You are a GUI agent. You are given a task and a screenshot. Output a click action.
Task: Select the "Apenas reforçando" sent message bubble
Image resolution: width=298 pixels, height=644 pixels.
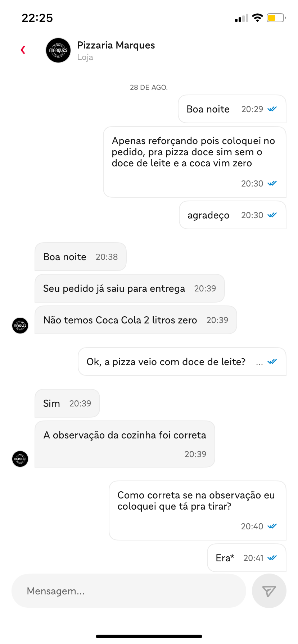[x=194, y=162]
